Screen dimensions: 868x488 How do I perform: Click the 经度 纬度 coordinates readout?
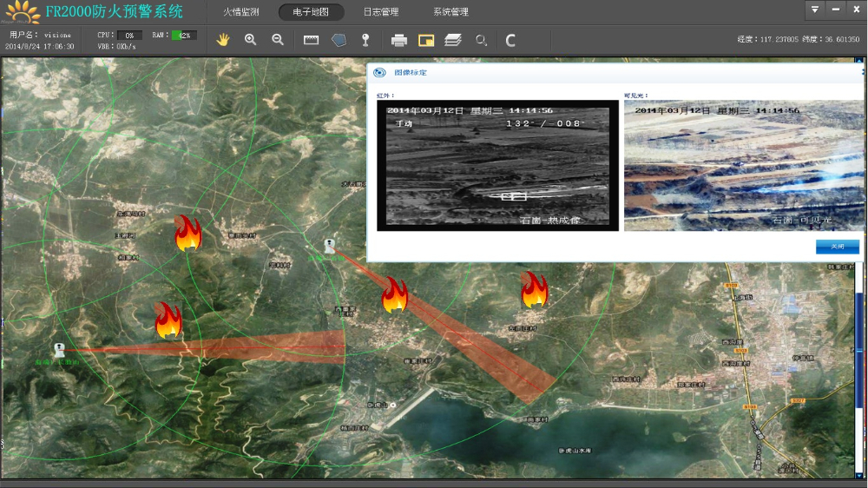coord(799,39)
